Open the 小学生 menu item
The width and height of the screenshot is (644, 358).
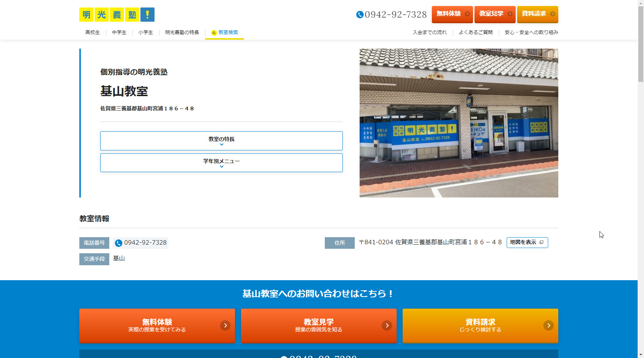click(x=146, y=33)
